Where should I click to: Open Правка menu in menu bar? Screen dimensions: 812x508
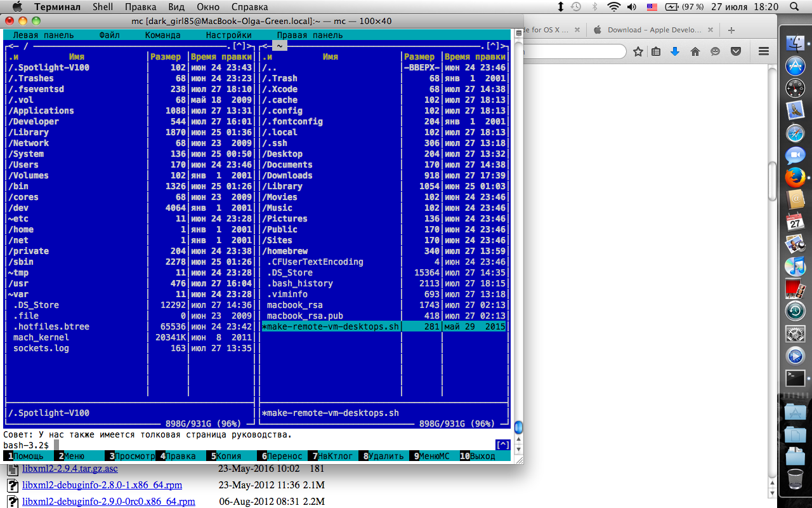click(x=141, y=7)
